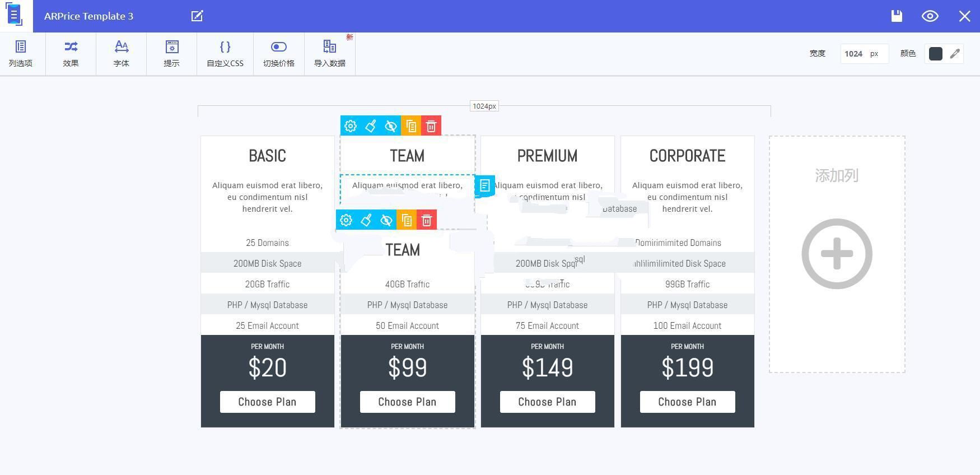Image resolution: width=980 pixels, height=475 pixels.
Task: Open the dark color swatch picker
Action: [936, 54]
